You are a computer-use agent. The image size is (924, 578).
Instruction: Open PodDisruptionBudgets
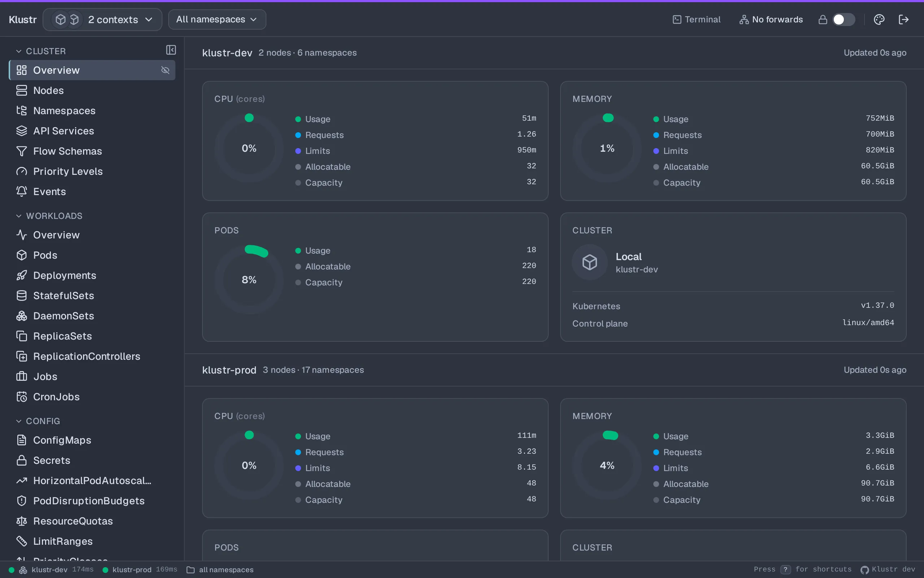click(x=92, y=501)
